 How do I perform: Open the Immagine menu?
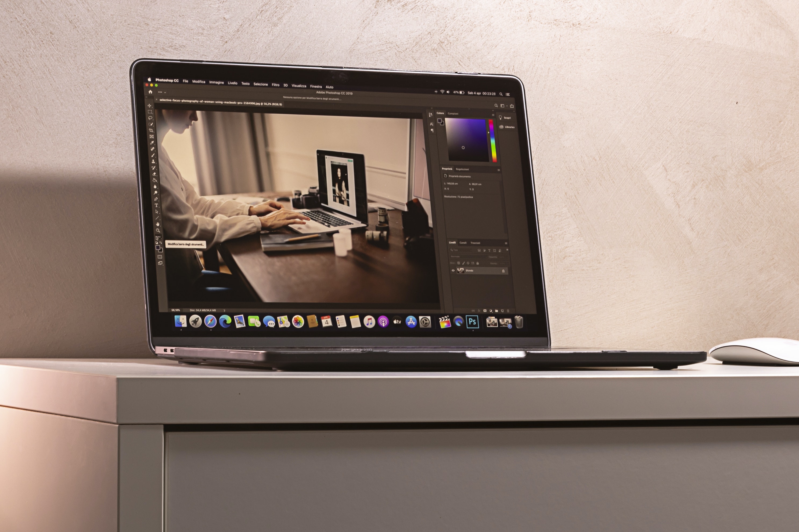215,82
